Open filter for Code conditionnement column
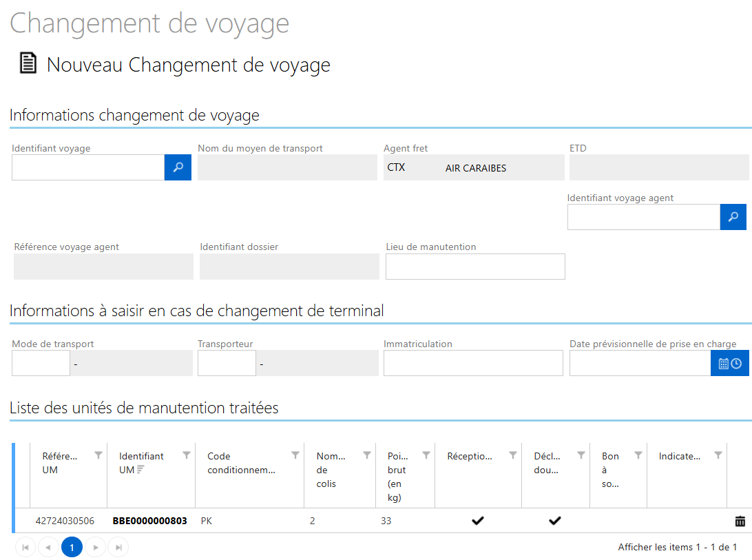The height and width of the screenshot is (560, 752). click(295, 455)
